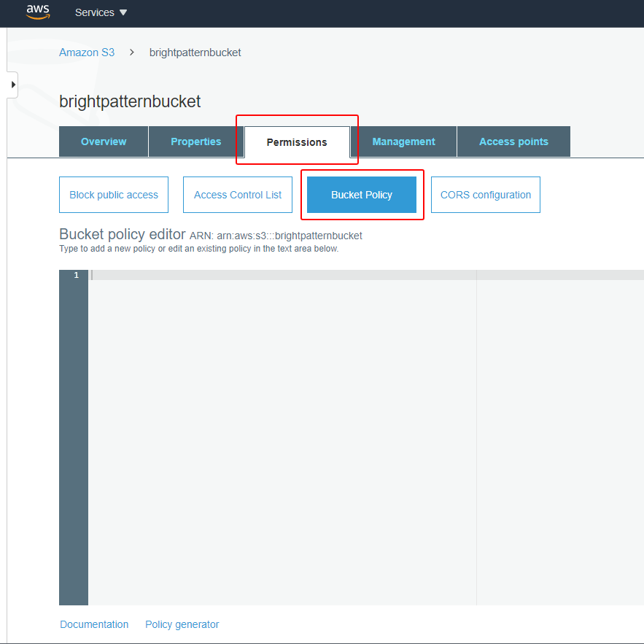
Task: Switch to the Overview tab
Action: pyautogui.click(x=104, y=141)
